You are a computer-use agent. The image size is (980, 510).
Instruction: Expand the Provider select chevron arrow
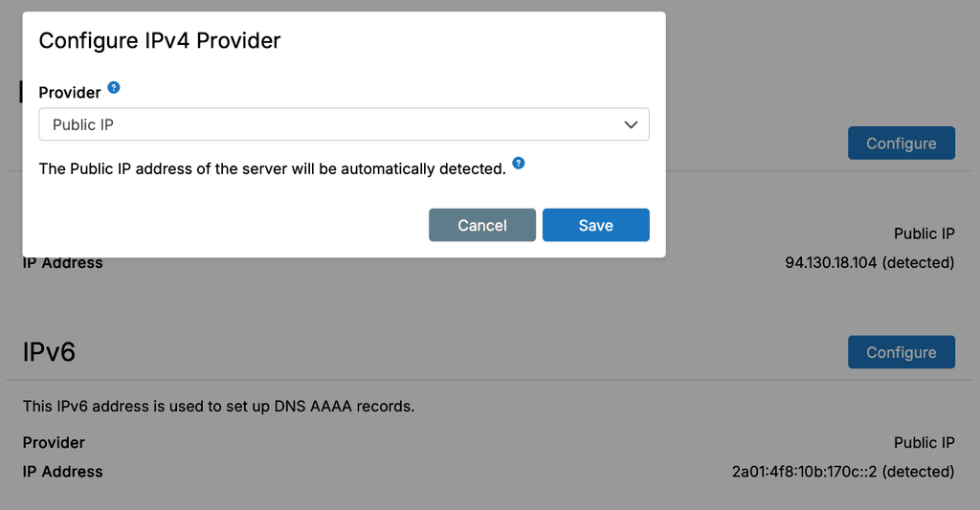coord(631,124)
